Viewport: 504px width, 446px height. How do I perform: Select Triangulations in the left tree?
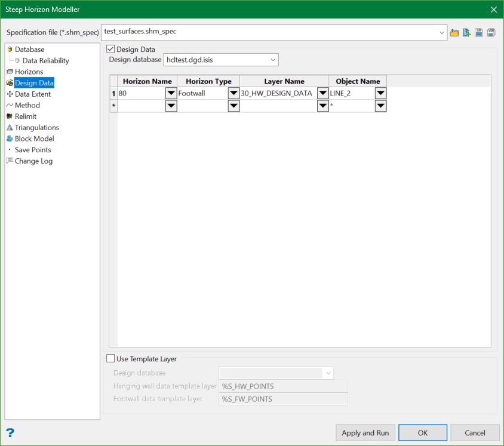[x=36, y=127]
